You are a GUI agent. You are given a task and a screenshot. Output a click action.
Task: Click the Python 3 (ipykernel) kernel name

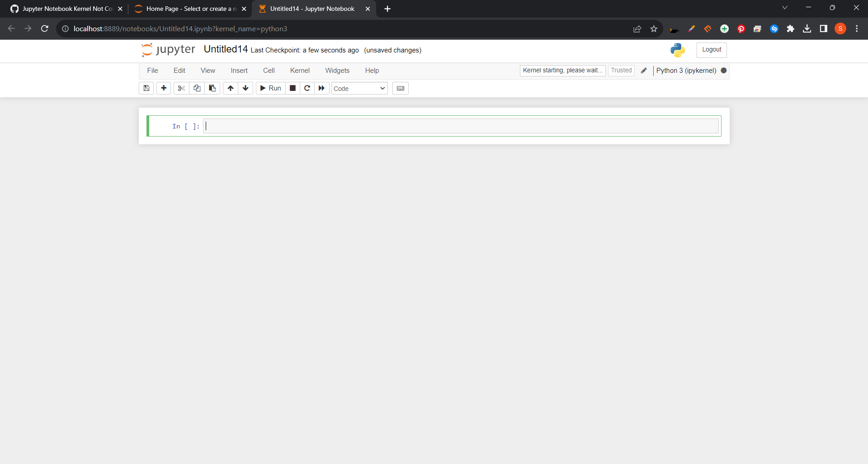click(x=686, y=71)
